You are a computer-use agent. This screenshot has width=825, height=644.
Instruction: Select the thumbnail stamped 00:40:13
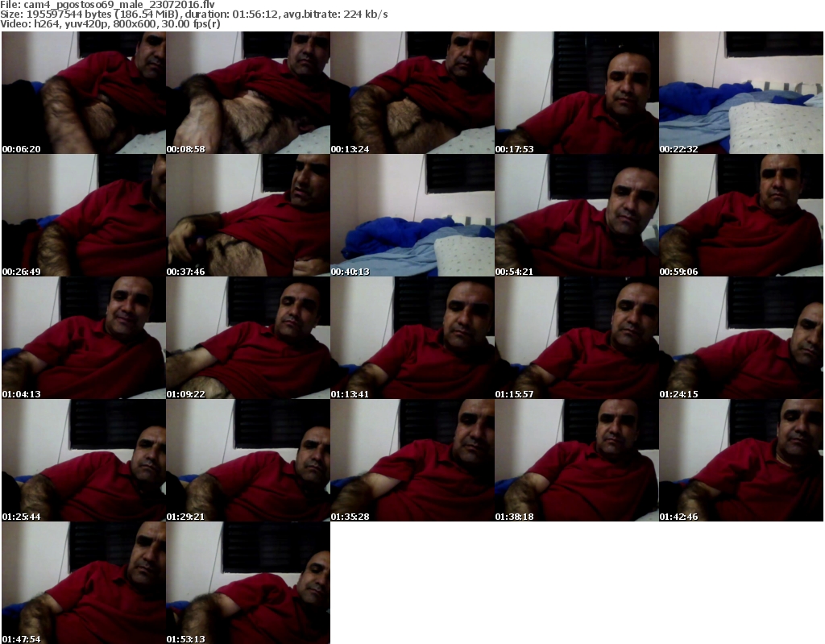point(412,215)
